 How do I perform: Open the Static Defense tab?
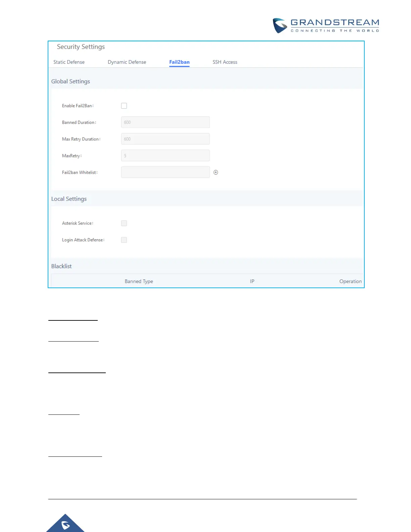click(x=69, y=62)
